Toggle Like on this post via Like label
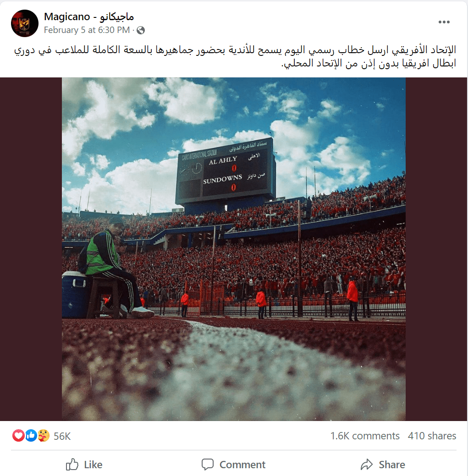This screenshot has width=468, height=476. pos(93,465)
